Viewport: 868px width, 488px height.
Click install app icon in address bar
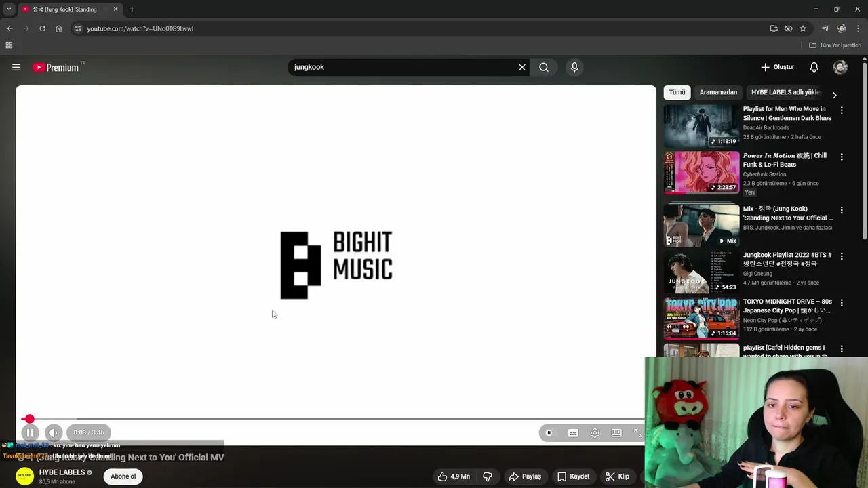pos(774,28)
